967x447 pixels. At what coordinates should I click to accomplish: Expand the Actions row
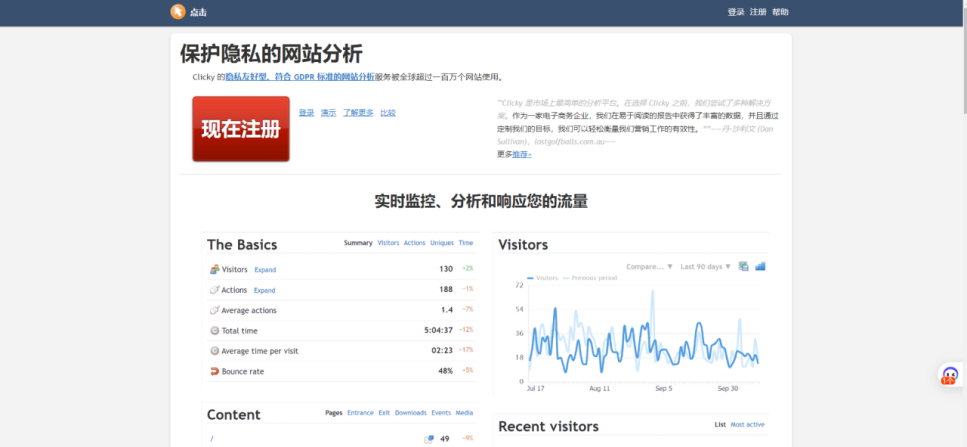point(265,290)
